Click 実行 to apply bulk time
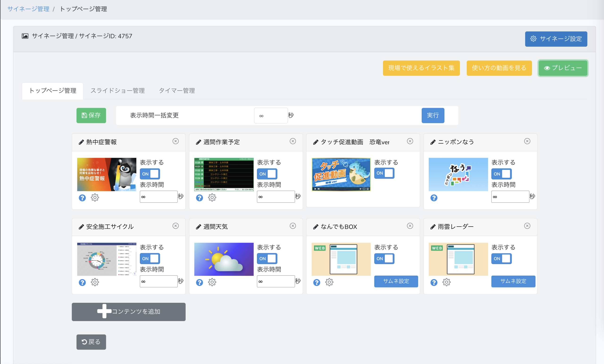 pos(433,116)
